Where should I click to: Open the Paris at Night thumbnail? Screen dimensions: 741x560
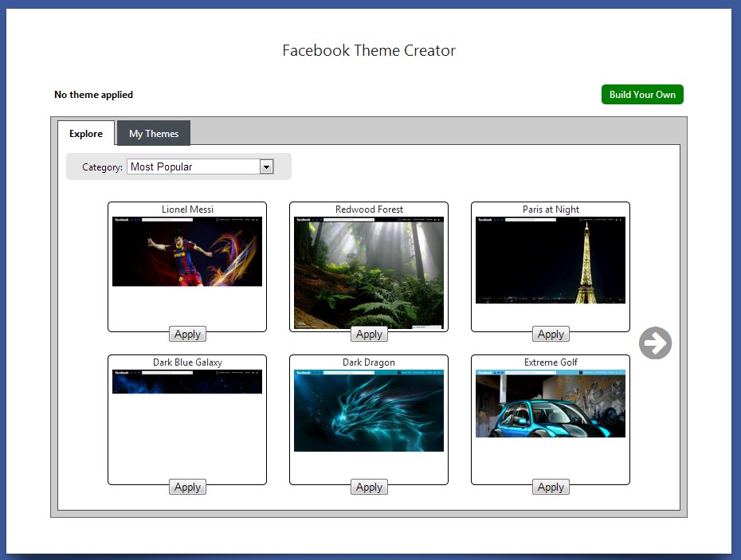pyautogui.click(x=551, y=260)
